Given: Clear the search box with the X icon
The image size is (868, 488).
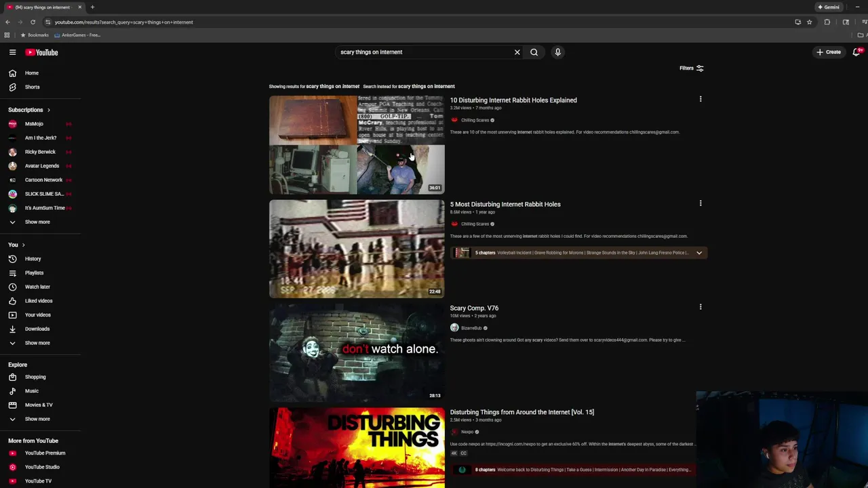Looking at the screenshot, I should [x=517, y=52].
